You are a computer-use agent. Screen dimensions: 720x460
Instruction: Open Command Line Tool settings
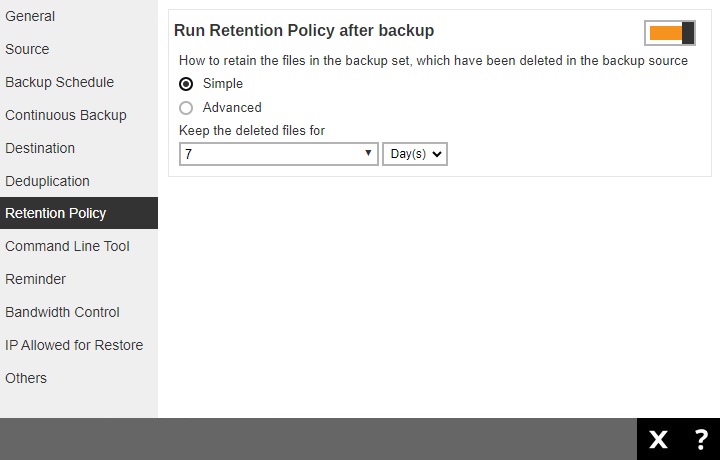tap(67, 246)
